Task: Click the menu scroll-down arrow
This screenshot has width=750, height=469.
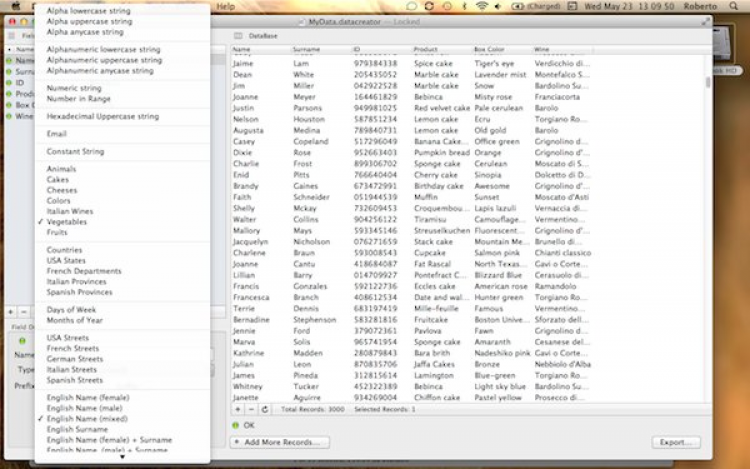Action: click(122, 457)
